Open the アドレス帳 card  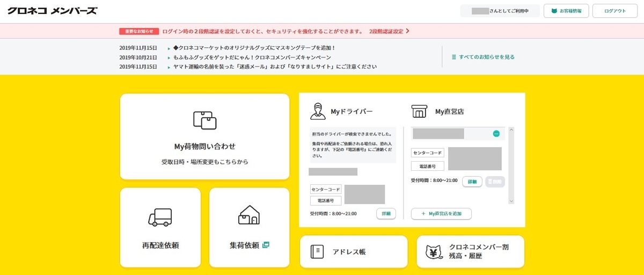point(354,251)
